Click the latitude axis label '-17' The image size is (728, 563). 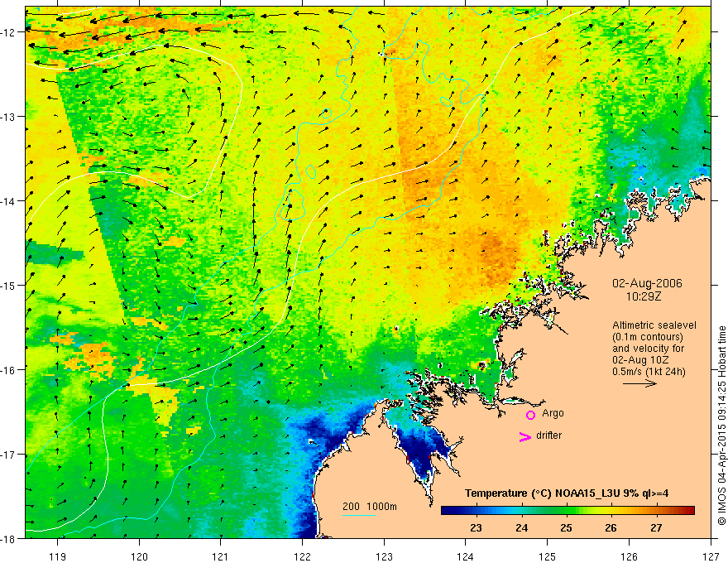coord(9,455)
